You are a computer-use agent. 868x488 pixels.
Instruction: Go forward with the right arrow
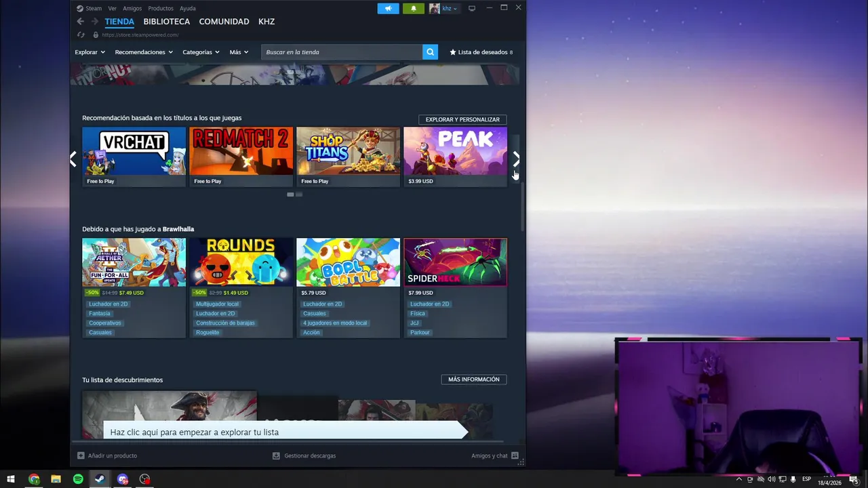click(95, 22)
